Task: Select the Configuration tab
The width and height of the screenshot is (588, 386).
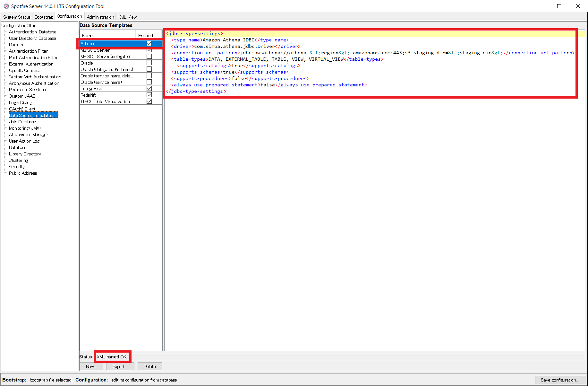Action: [x=69, y=16]
